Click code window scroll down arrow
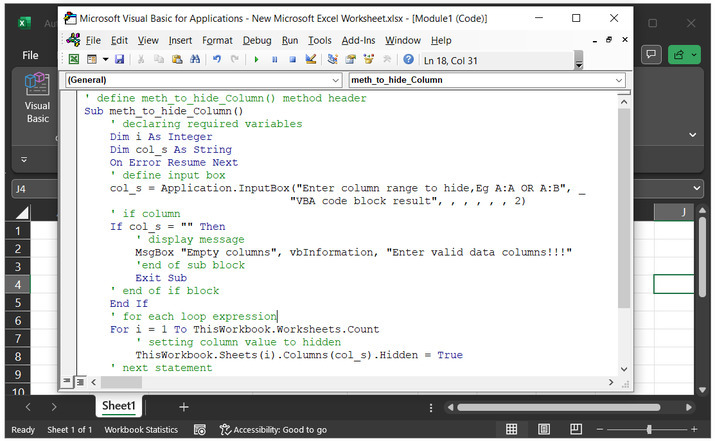Viewport: 715px width, 441px height. [624, 369]
